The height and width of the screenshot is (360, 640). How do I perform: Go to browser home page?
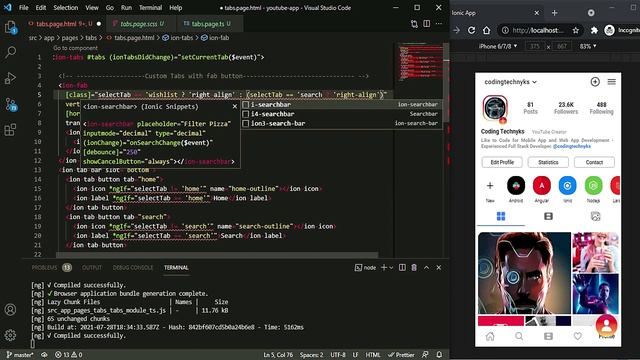(x=487, y=30)
